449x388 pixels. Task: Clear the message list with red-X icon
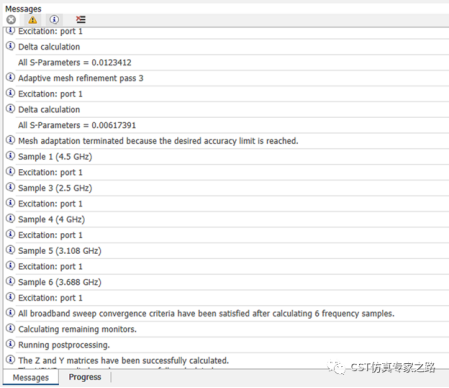81,20
